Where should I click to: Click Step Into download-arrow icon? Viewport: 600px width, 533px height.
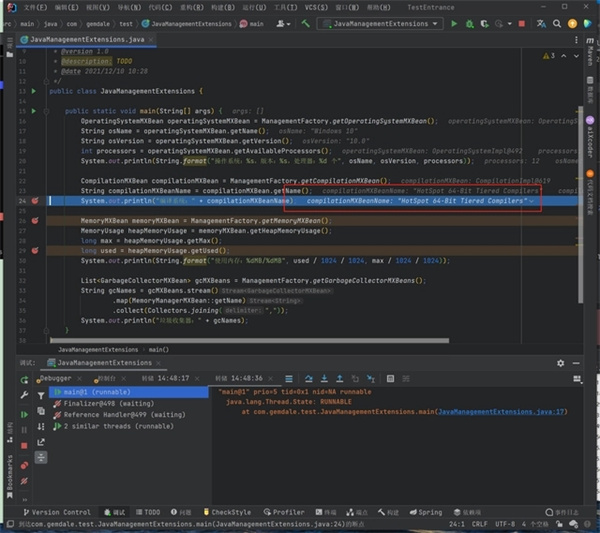(x=324, y=378)
